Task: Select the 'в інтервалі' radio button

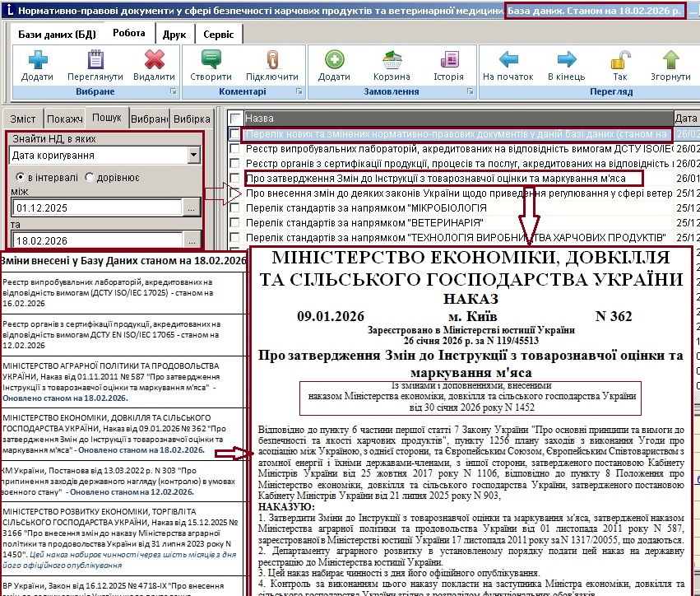Action: (x=21, y=177)
